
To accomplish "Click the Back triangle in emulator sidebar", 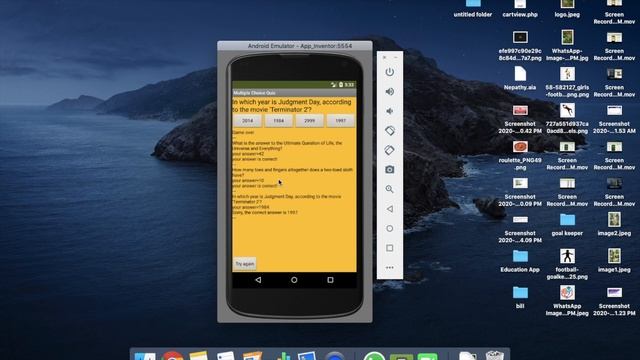I will point(389,209).
